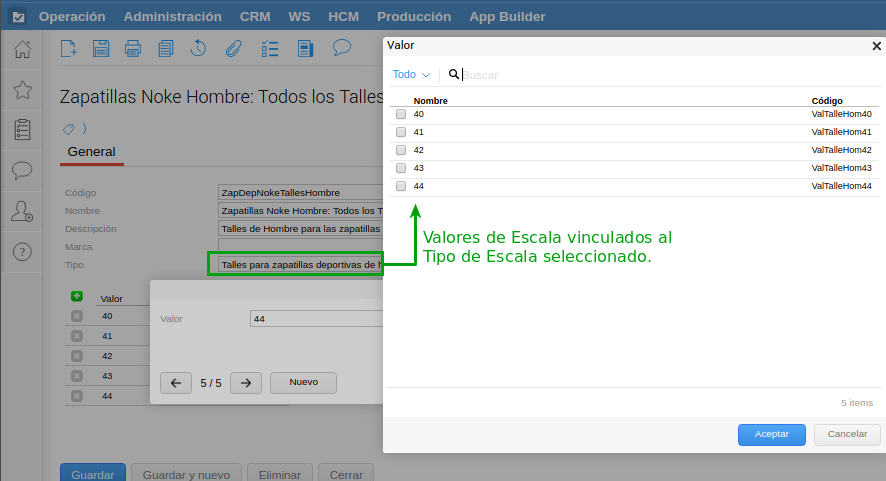Viewport: 886px width, 481px height.
Task: Click the Save diskette toolbar icon
Action: (101, 48)
